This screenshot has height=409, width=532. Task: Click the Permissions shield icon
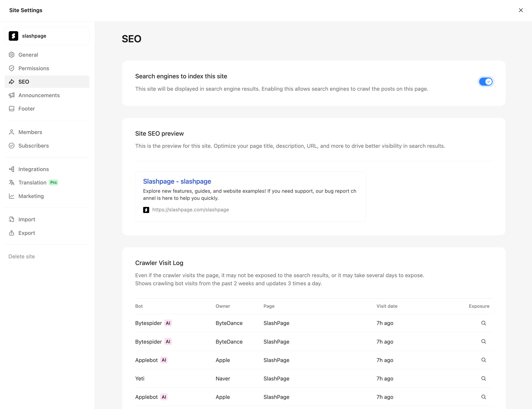[x=12, y=68]
